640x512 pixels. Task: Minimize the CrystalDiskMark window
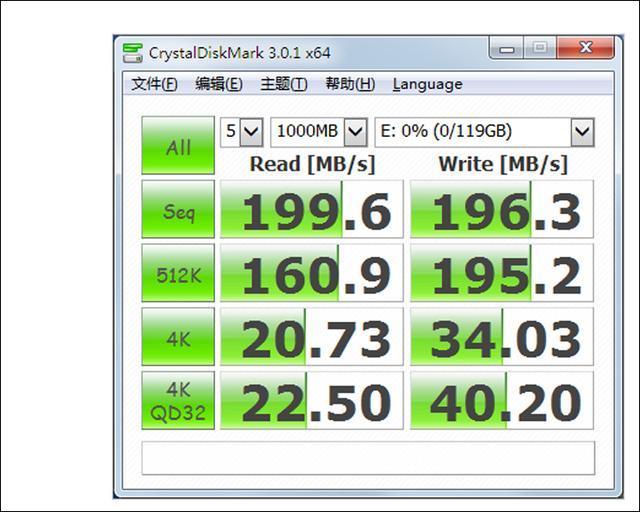tap(507, 48)
